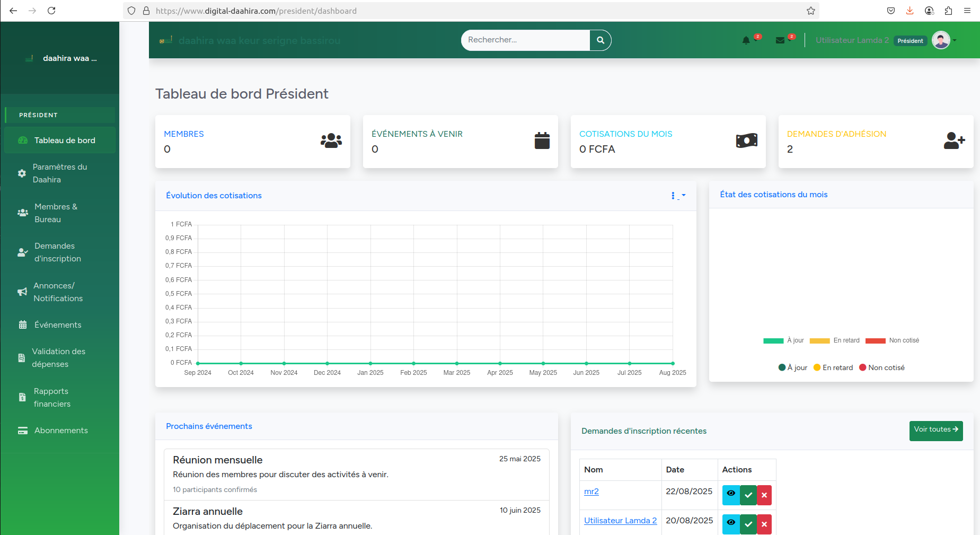Approve mr2 request with green check

748,495
